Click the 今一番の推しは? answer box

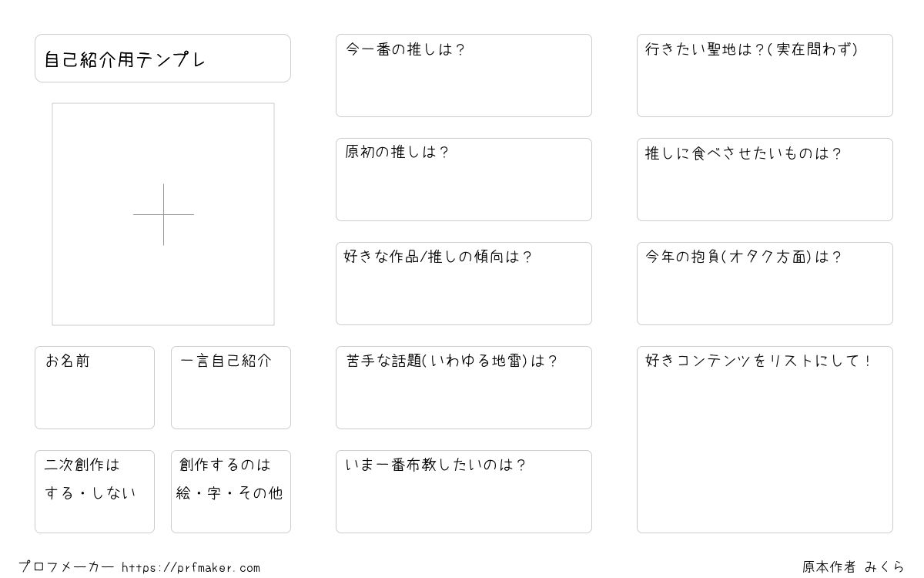click(464, 76)
